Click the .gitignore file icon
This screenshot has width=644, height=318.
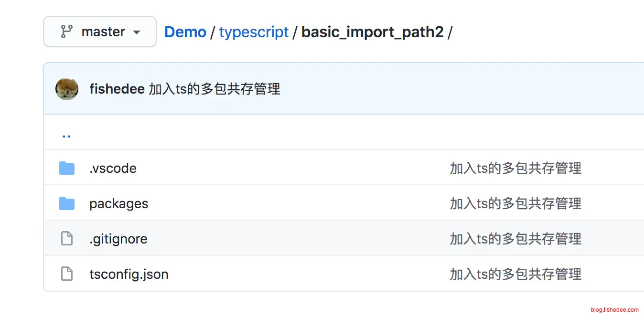pos(67,238)
